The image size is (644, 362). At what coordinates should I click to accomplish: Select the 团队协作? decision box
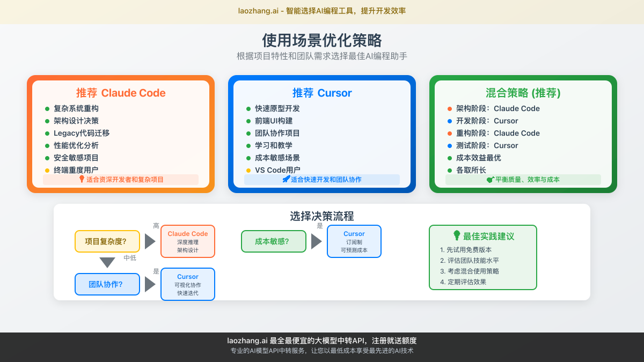click(x=107, y=284)
